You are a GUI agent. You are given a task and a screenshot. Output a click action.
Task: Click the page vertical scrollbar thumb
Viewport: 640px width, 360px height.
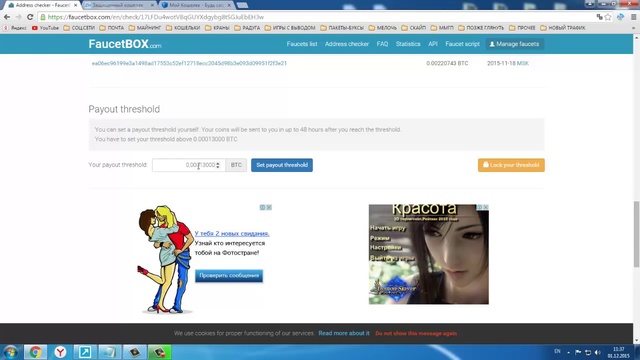[636, 234]
